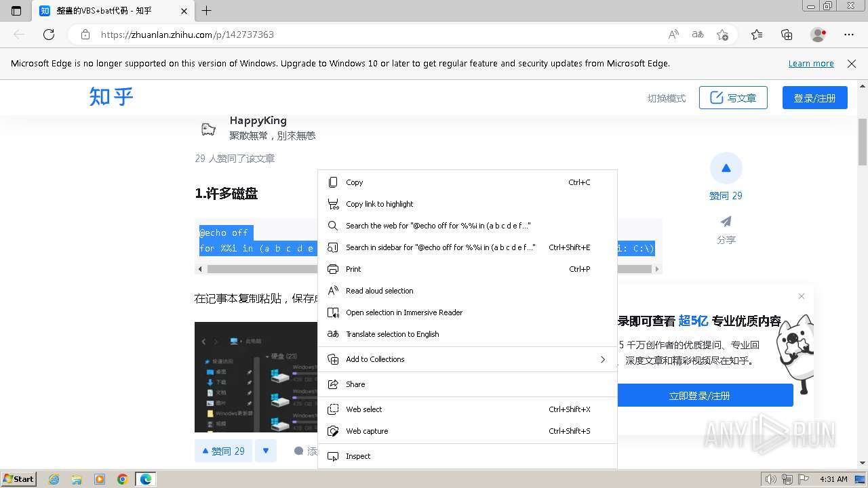
Task: Select Copy link to highlight
Action: [467, 204]
